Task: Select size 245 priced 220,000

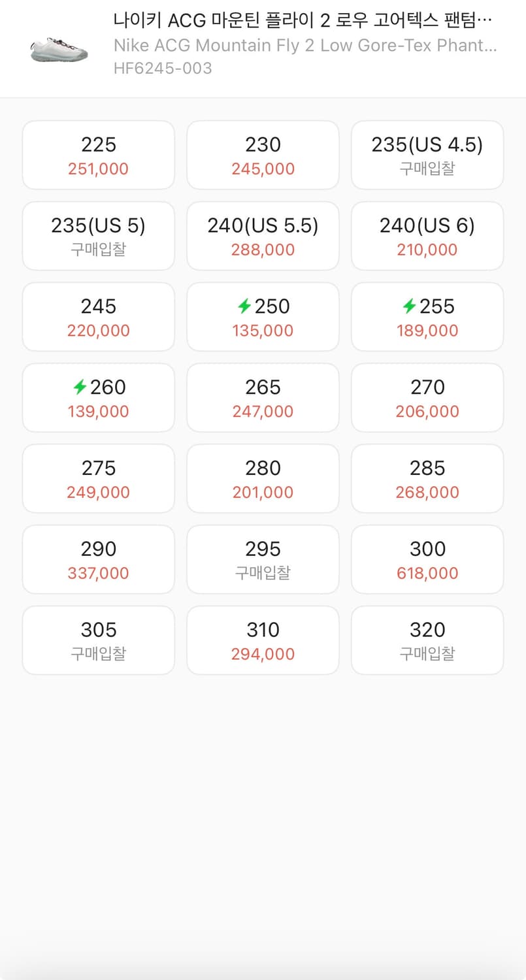Action: [x=99, y=318]
